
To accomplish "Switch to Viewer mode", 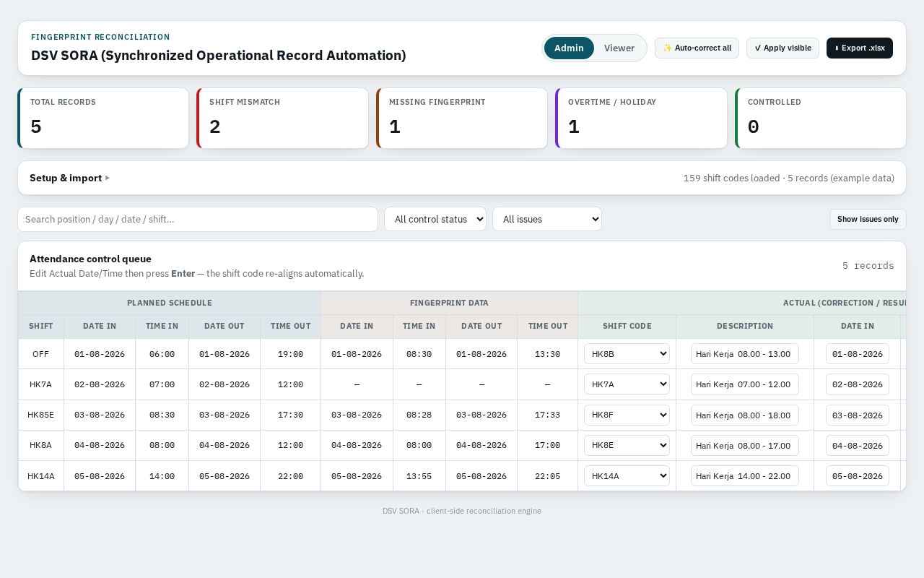I will coord(619,48).
